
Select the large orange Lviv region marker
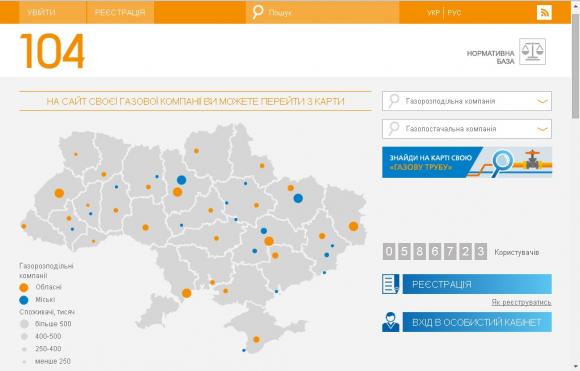click(59, 193)
